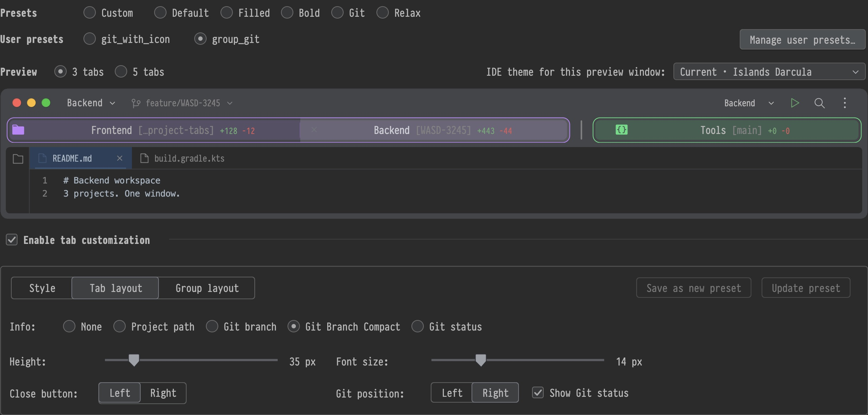Expand the Backend project dropdown in title bar

tap(91, 103)
